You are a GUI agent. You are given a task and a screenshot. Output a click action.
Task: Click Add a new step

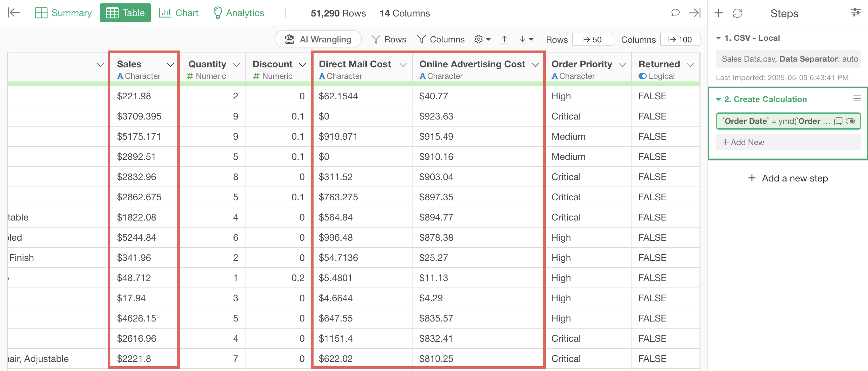coord(788,178)
